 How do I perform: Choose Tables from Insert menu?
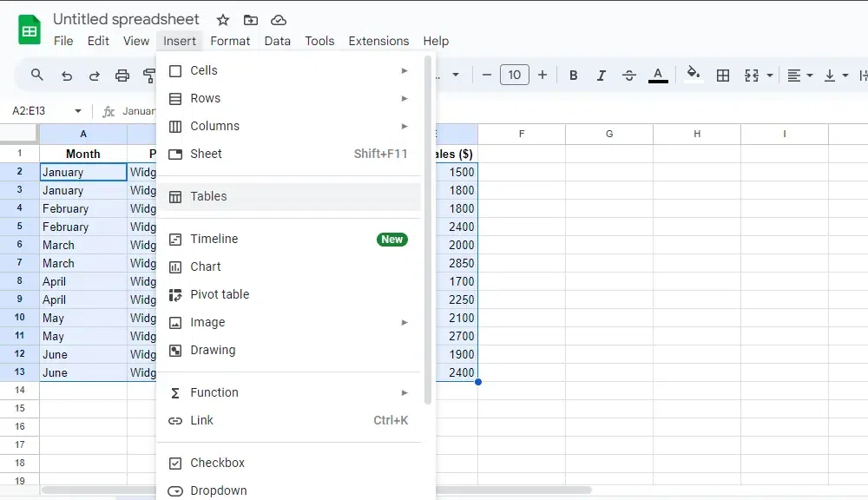289,196
